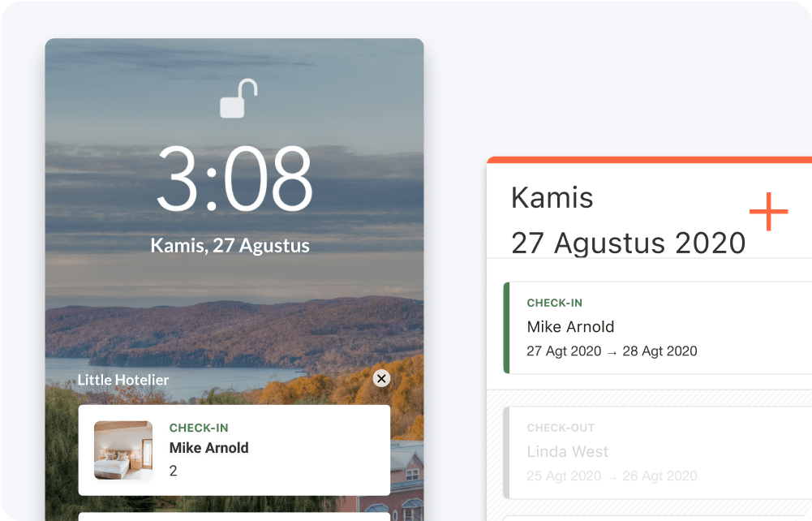Click the 25 Agt 2020 → 26 Agt 2020 range

click(x=612, y=476)
